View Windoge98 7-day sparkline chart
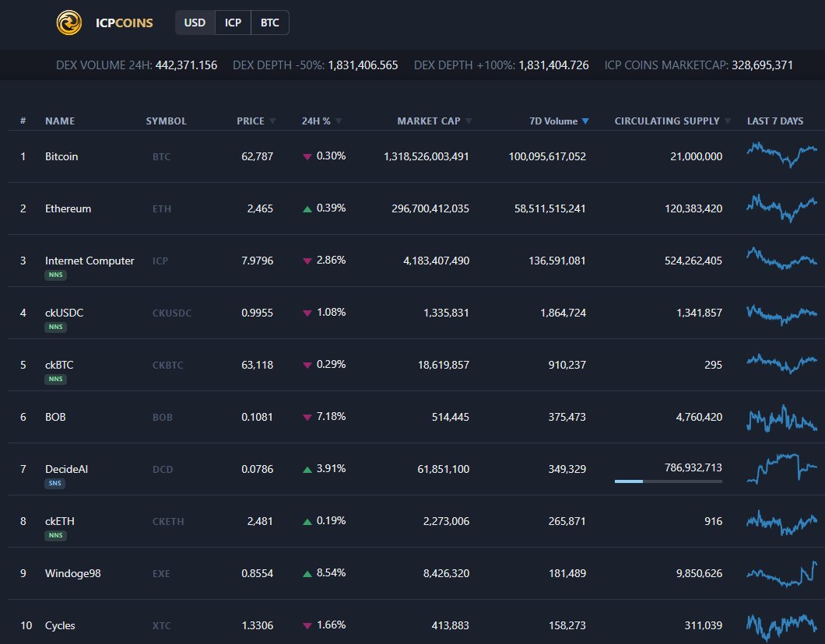The width and height of the screenshot is (825, 644). 782,574
